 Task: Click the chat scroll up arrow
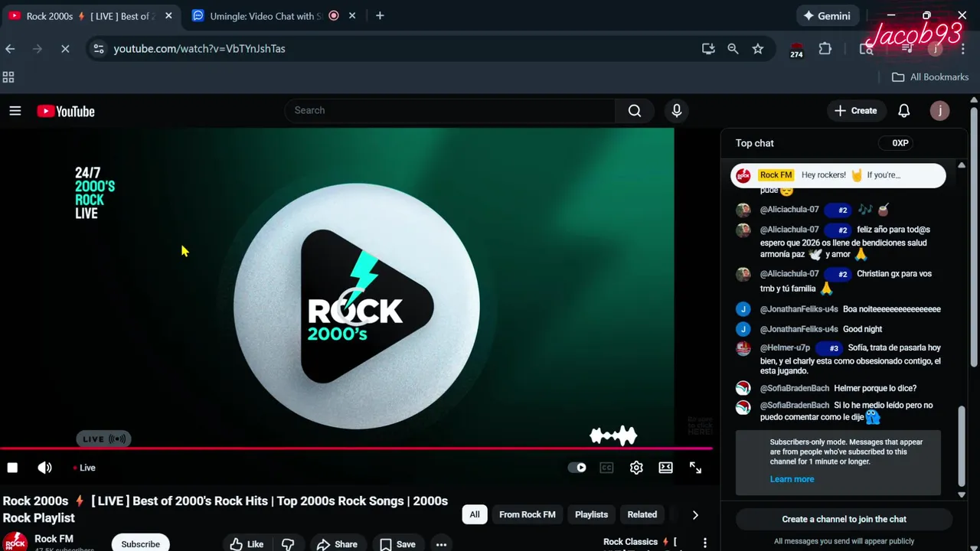[x=962, y=165]
